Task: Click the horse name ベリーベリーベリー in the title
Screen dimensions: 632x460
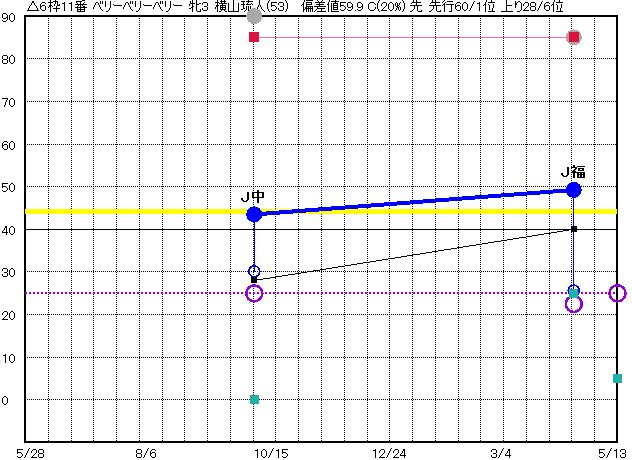Action: 136,8
